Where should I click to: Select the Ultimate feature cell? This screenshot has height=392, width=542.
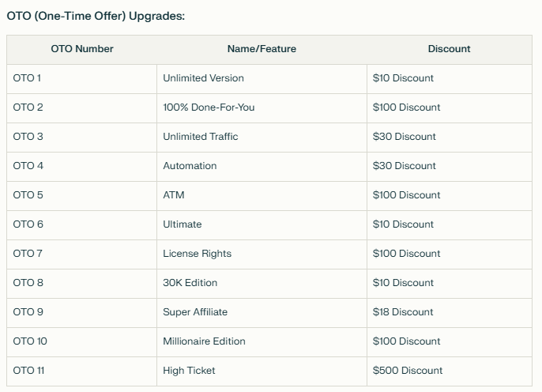point(262,224)
